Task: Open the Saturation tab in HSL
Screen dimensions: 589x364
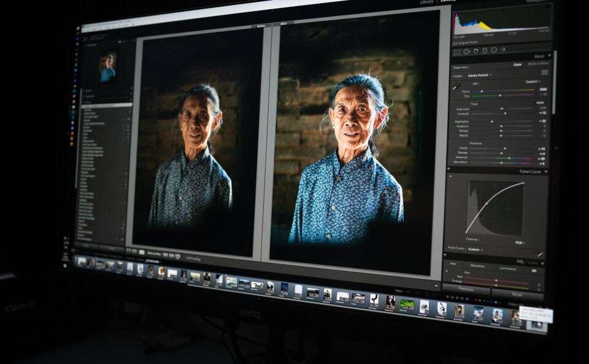Action: click(x=477, y=265)
